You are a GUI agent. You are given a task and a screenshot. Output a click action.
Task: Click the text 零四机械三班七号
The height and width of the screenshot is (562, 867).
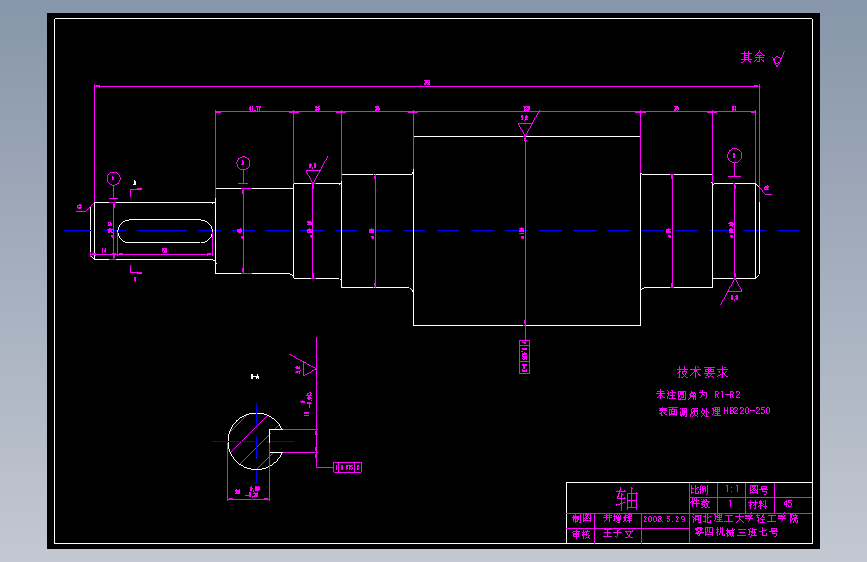coord(737,532)
